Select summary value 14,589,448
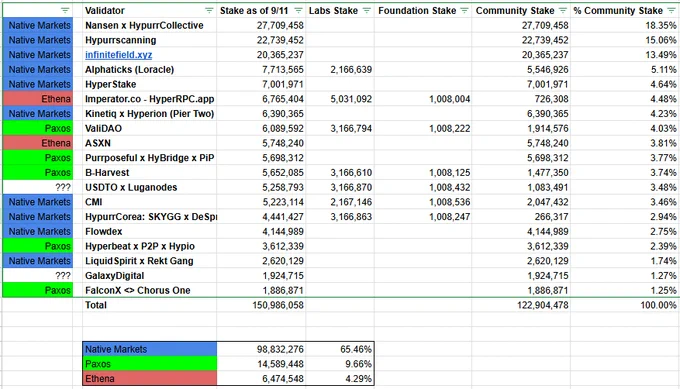 (x=262, y=364)
